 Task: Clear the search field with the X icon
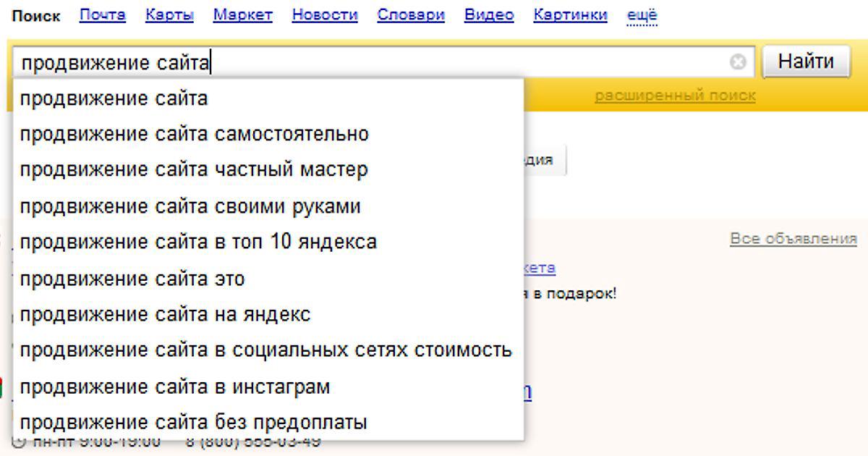[738, 62]
